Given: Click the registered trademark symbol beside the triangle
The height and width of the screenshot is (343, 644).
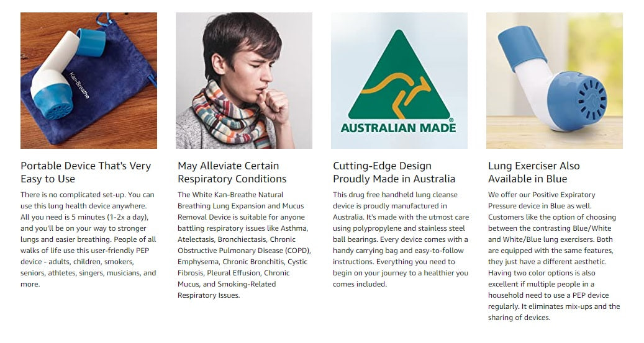Looking at the screenshot, I should click(451, 120).
